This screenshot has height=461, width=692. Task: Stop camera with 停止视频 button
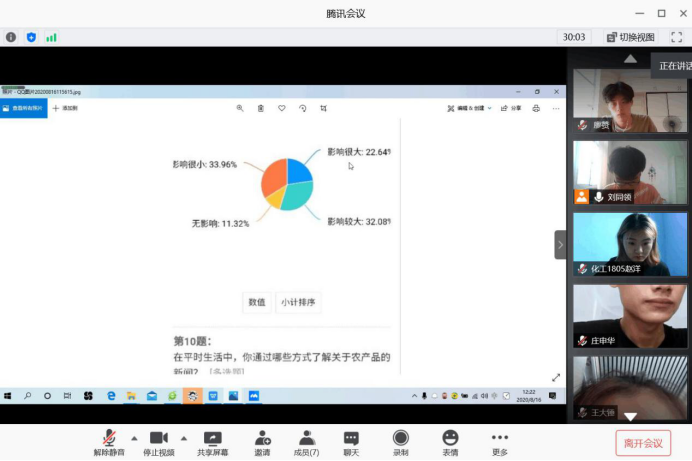click(160, 441)
